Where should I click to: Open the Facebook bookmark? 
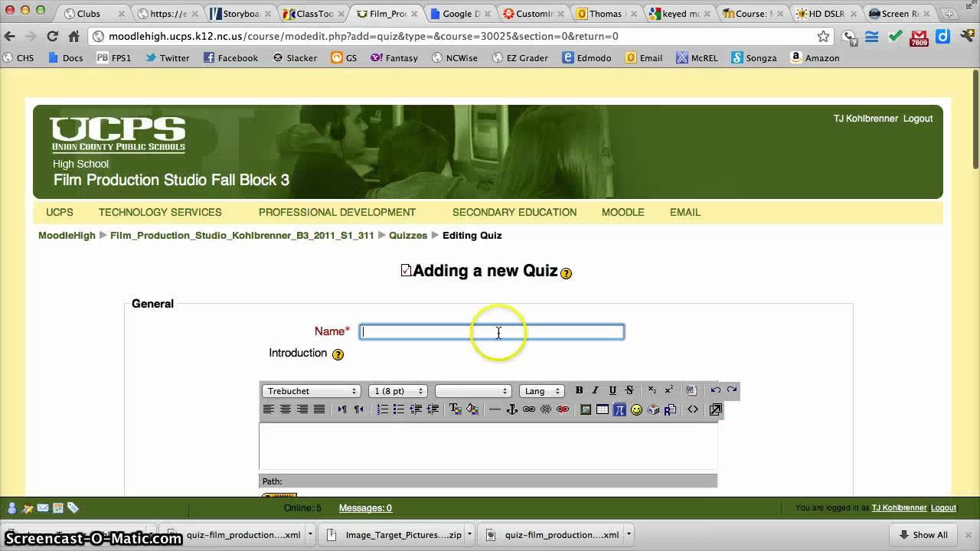coord(230,57)
